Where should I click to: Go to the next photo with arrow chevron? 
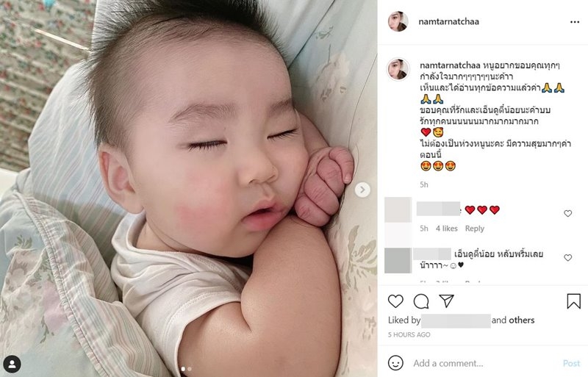coord(362,190)
